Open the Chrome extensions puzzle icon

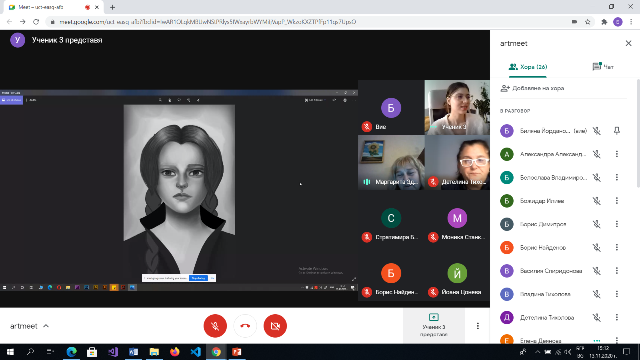[604, 22]
